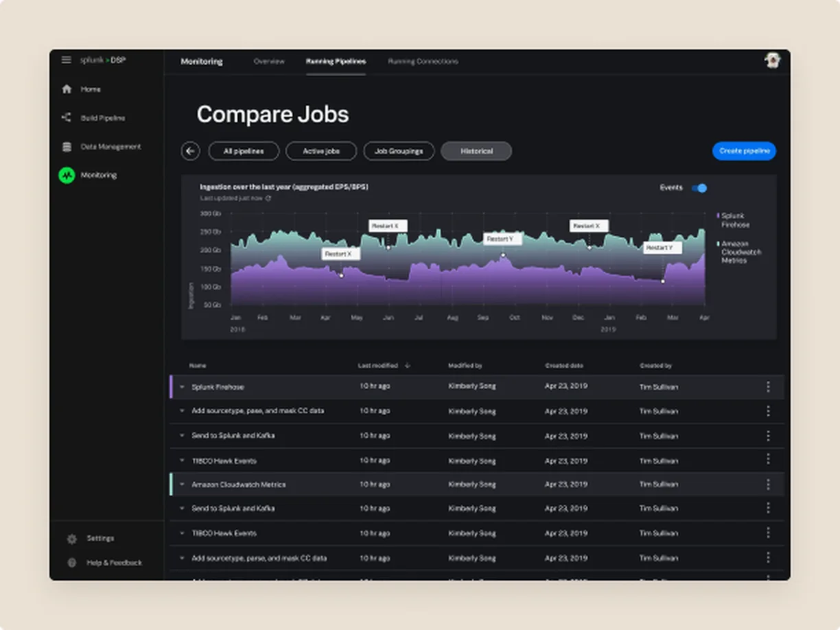Open Help & Feedback icon
This screenshot has width=840, height=630.
[71, 563]
